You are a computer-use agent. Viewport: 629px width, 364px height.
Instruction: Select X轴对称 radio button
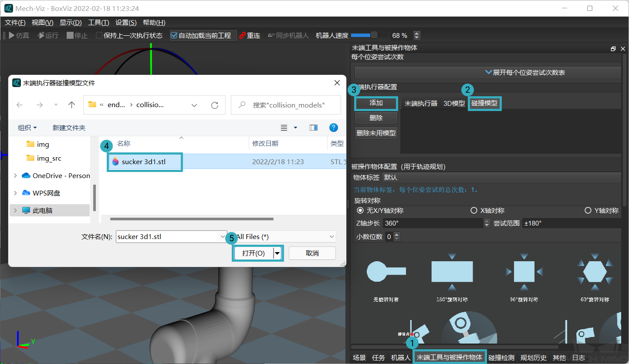(474, 210)
